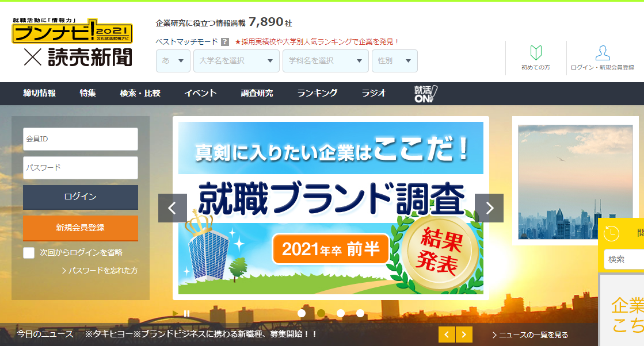Click the 読売新聞 logo text

90,57
